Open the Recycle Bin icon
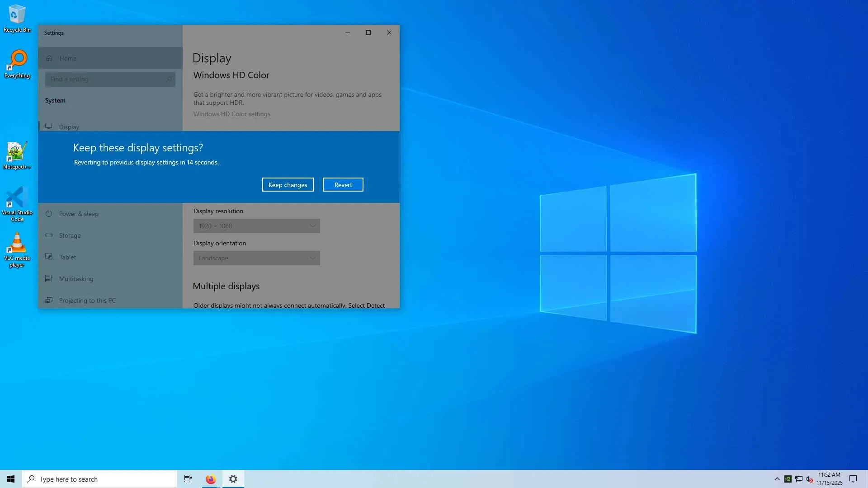Screen dimensions: 868x488 coord(17,15)
